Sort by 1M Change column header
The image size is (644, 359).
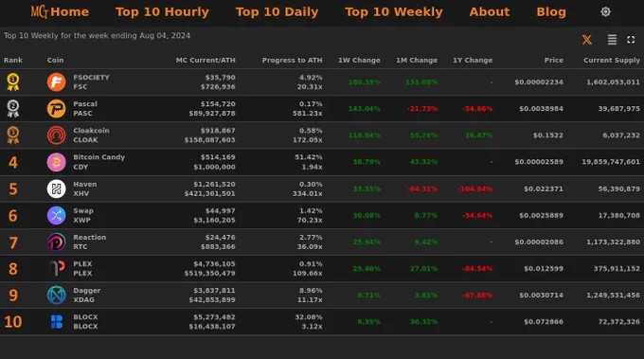coord(417,60)
